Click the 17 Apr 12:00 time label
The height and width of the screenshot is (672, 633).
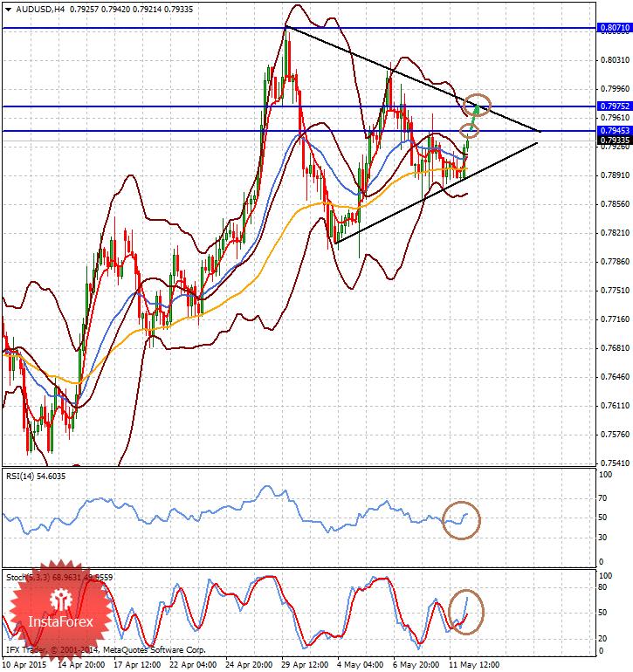pos(137,665)
